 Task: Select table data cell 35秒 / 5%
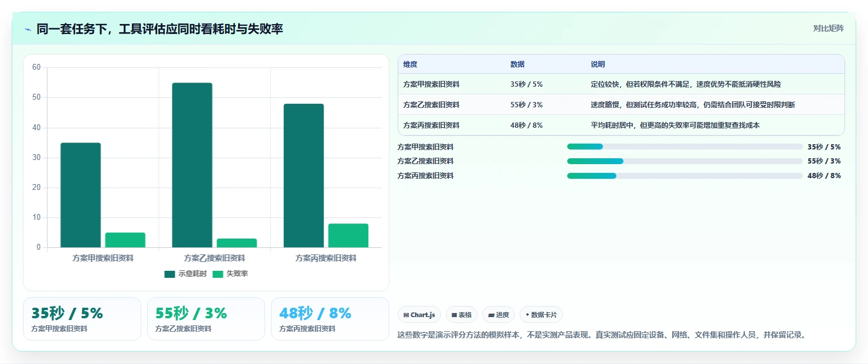527,84
